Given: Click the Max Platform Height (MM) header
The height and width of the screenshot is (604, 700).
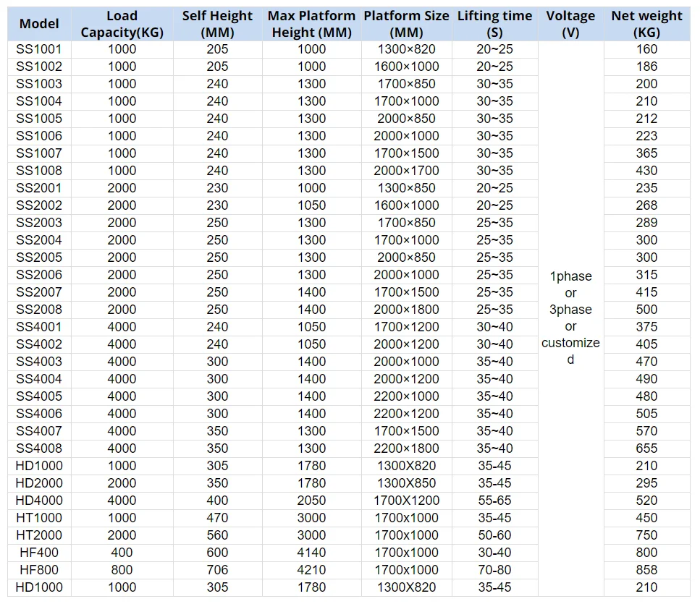Looking at the screenshot, I should pos(311,24).
